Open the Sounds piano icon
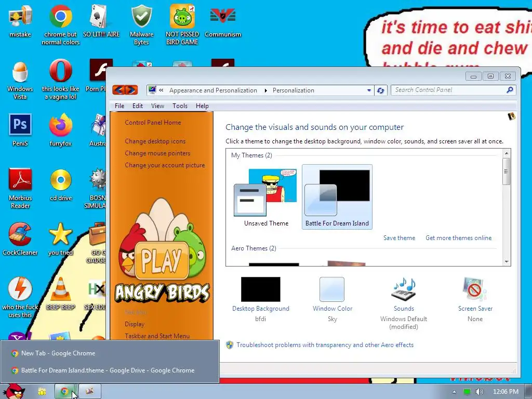 click(x=403, y=289)
